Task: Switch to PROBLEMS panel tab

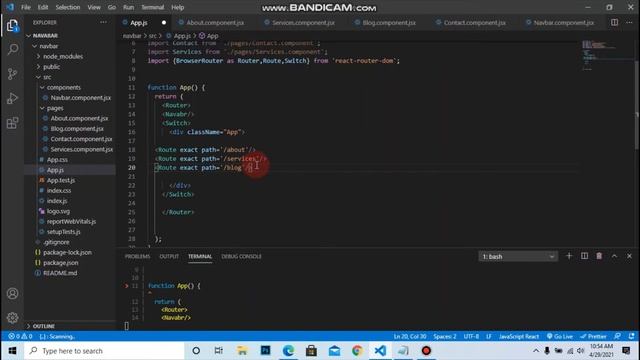Action: click(x=138, y=256)
